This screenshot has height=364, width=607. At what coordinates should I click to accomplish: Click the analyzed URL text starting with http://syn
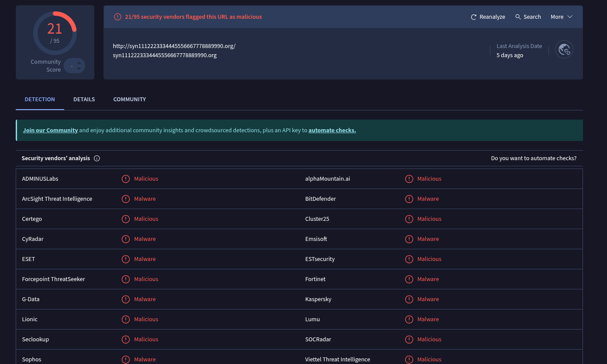tap(174, 46)
